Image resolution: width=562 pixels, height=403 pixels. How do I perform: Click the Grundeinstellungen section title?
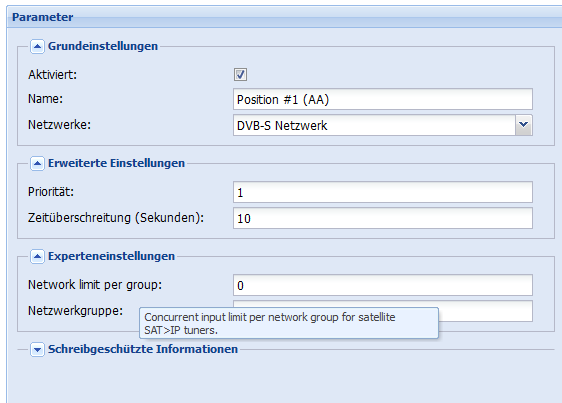point(103,46)
